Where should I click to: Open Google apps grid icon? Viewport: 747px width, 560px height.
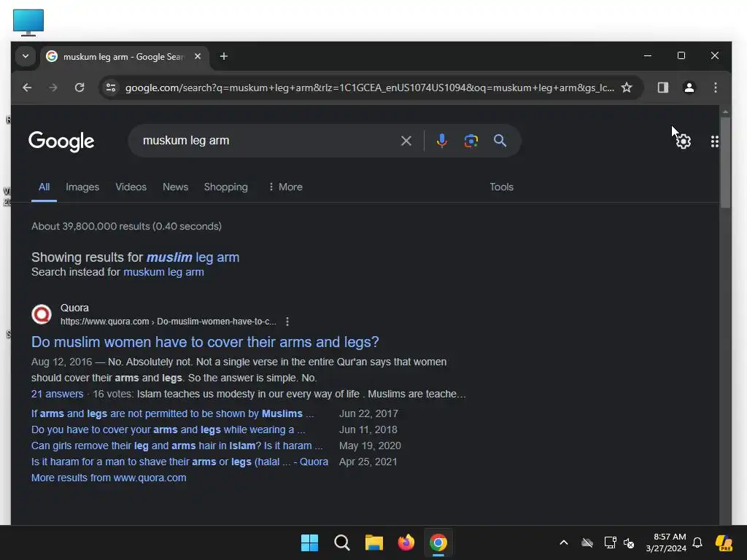point(715,141)
